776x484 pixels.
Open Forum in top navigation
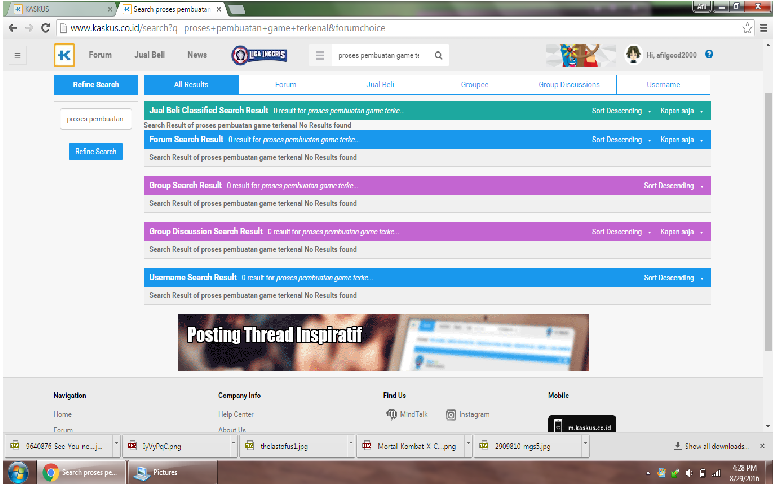100,55
